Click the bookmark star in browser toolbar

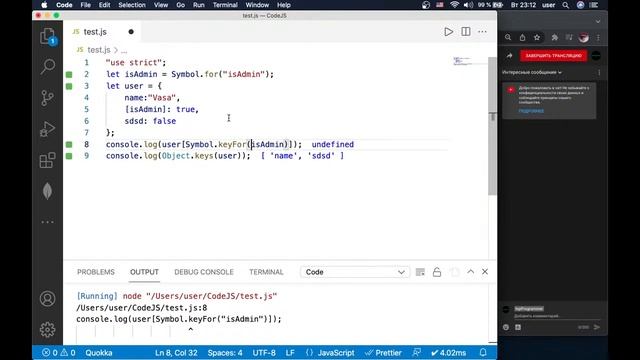click(537, 38)
